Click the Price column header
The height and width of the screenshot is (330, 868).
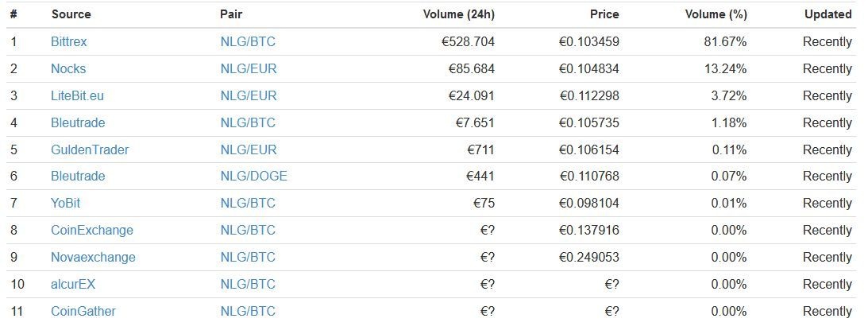click(x=604, y=14)
